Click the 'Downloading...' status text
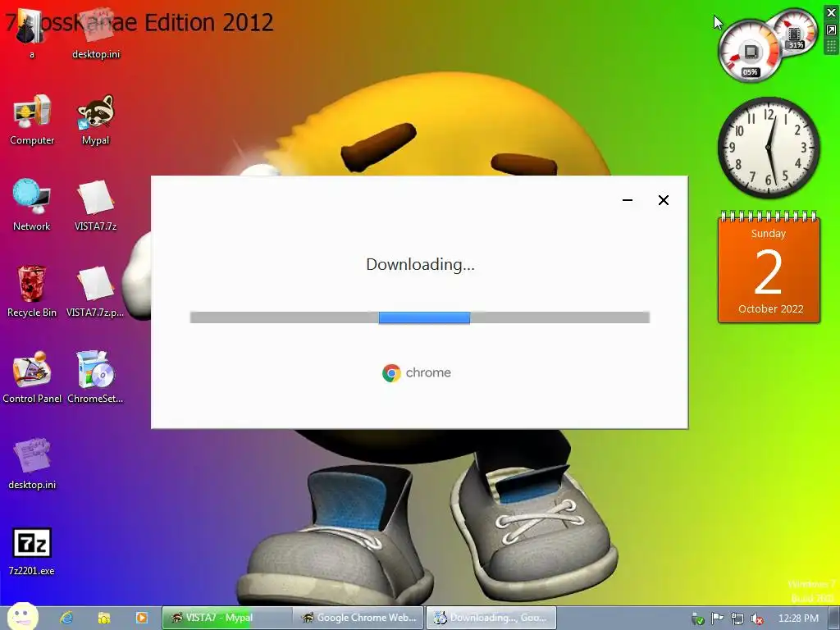840x630 pixels. 420,264
